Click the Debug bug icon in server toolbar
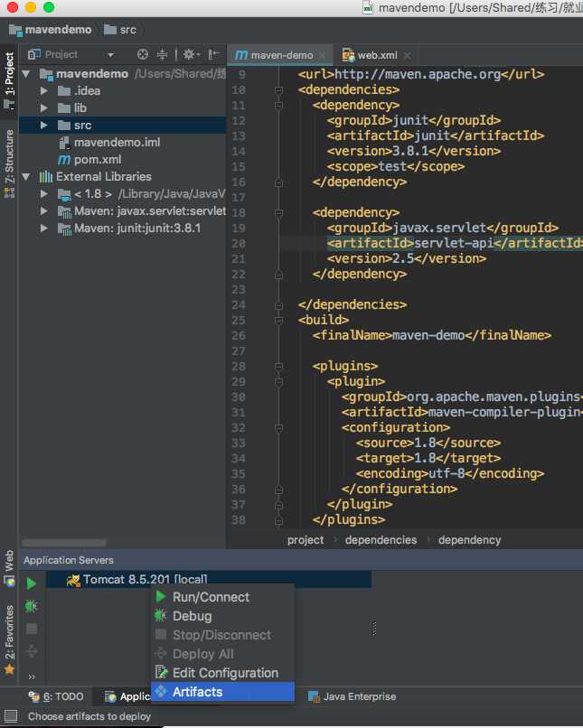 coord(31,606)
